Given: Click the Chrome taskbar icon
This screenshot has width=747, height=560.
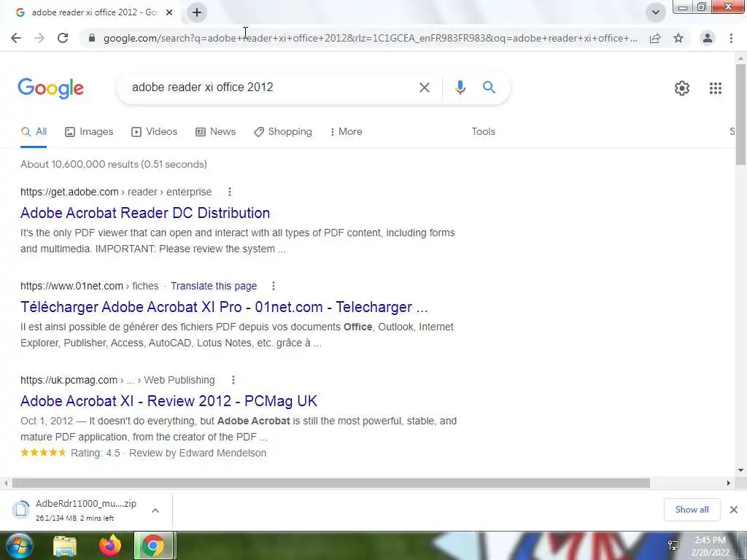Looking at the screenshot, I should (x=153, y=545).
